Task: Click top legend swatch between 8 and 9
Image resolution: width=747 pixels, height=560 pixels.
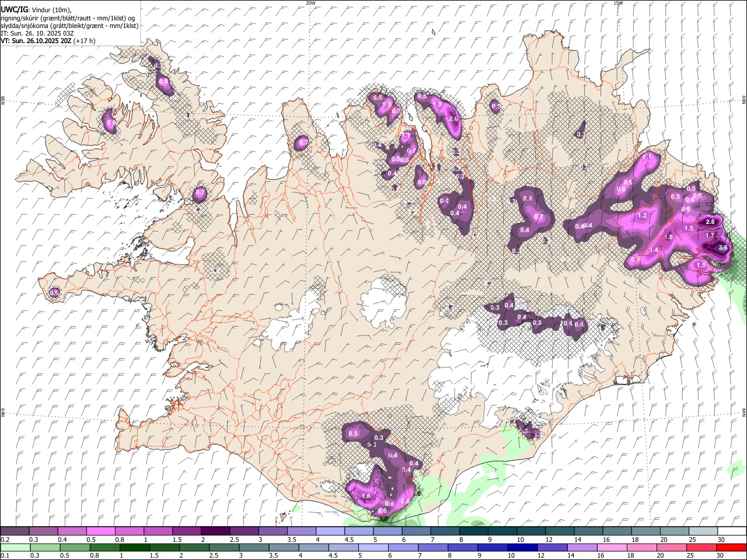Action: [474, 531]
